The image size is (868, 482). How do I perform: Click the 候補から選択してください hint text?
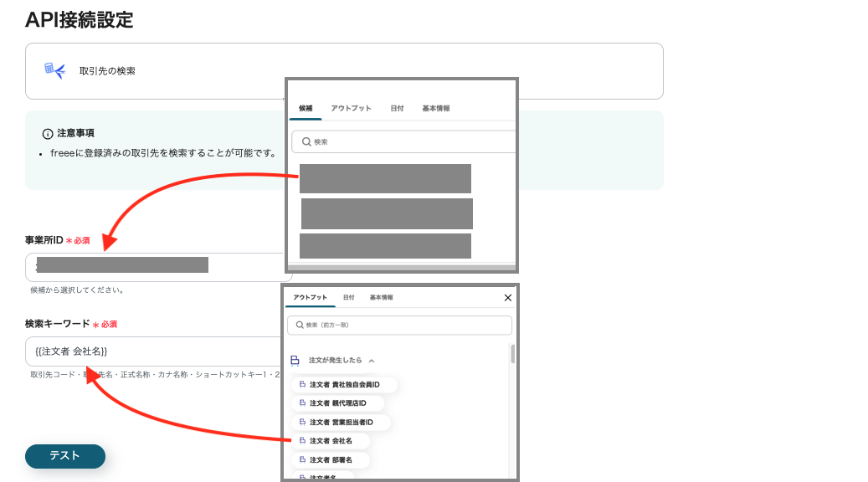(77, 290)
